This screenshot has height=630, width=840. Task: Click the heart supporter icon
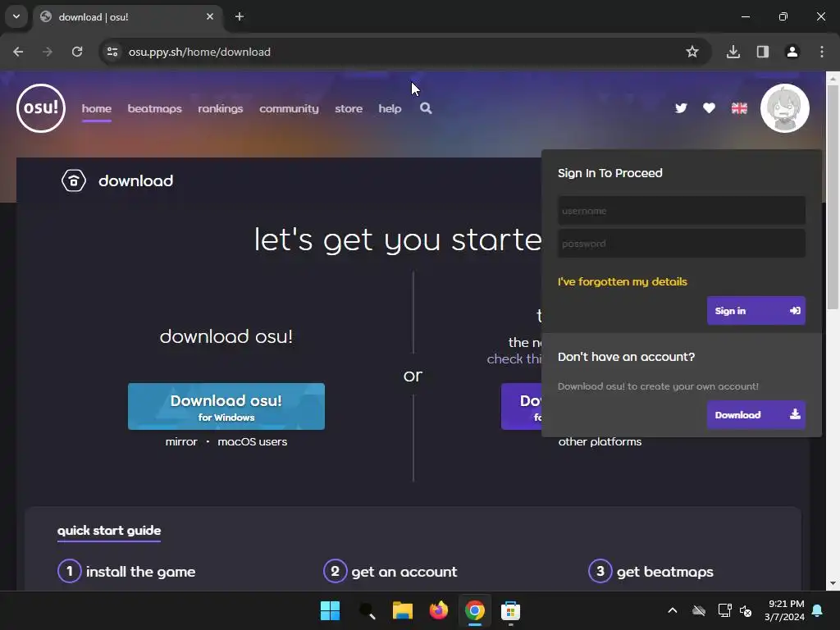point(710,108)
